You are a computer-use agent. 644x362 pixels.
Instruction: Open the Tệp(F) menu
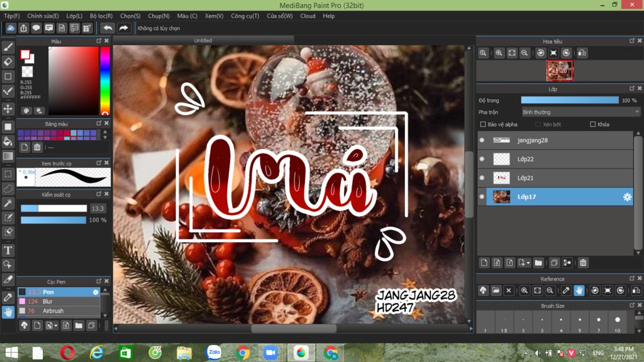(x=11, y=16)
